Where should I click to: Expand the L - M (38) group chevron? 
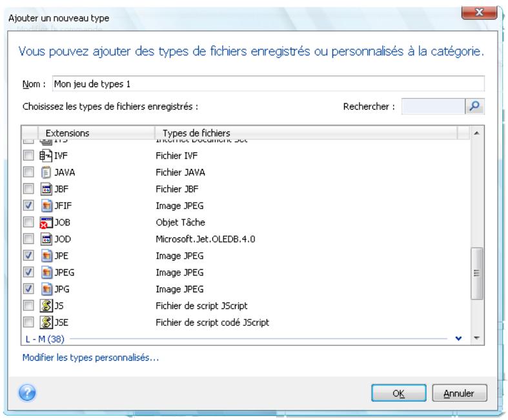pos(458,339)
